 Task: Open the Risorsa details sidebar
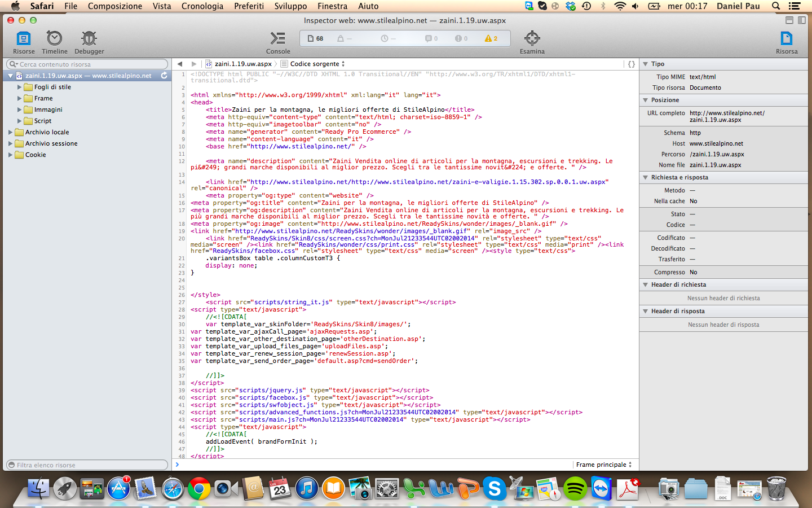pos(786,38)
